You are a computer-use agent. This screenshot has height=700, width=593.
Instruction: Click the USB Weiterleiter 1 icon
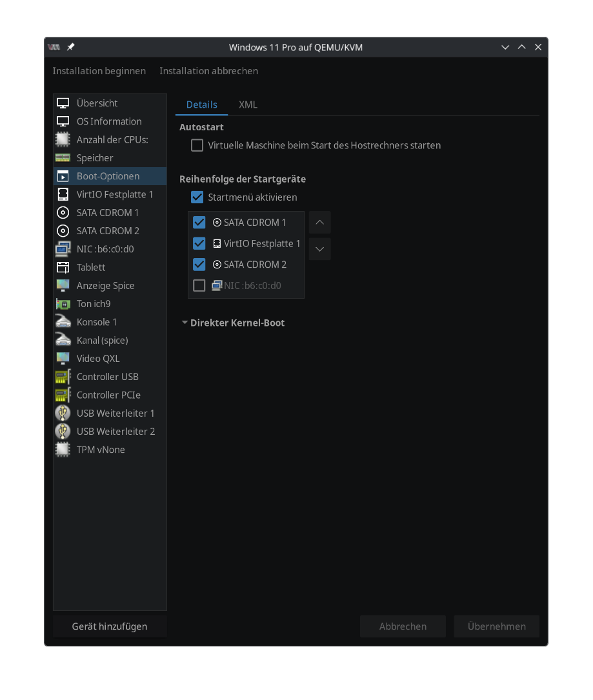pos(63,413)
